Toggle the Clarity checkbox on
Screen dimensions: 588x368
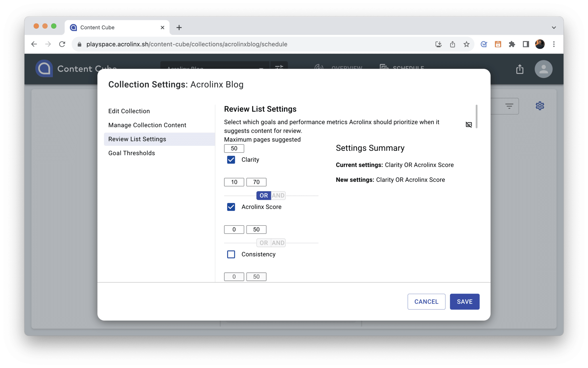[x=231, y=159]
